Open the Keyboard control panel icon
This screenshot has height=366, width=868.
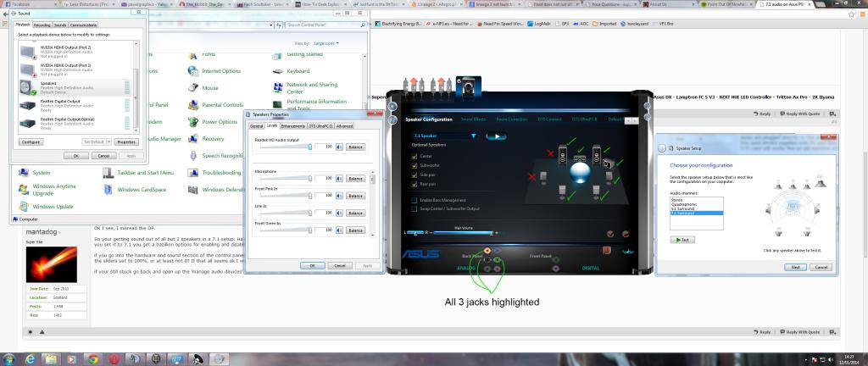[x=278, y=71]
